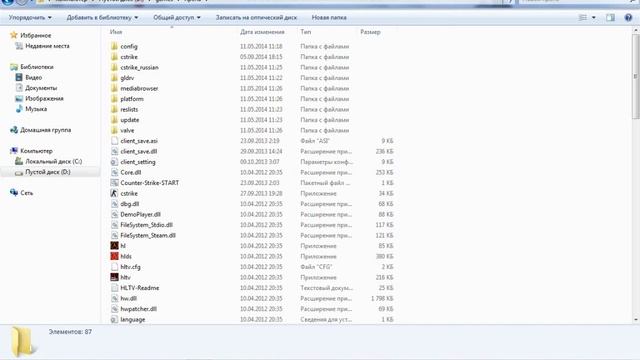Click the Видео library icon
This screenshot has height=360, width=640.
coord(19,78)
